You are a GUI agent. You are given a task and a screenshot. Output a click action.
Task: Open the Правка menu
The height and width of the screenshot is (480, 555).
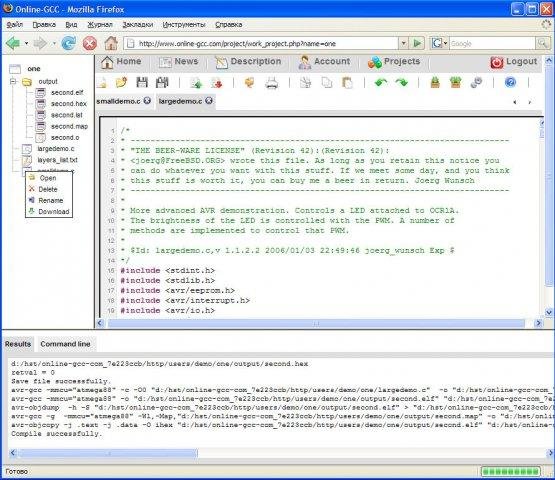point(44,24)
